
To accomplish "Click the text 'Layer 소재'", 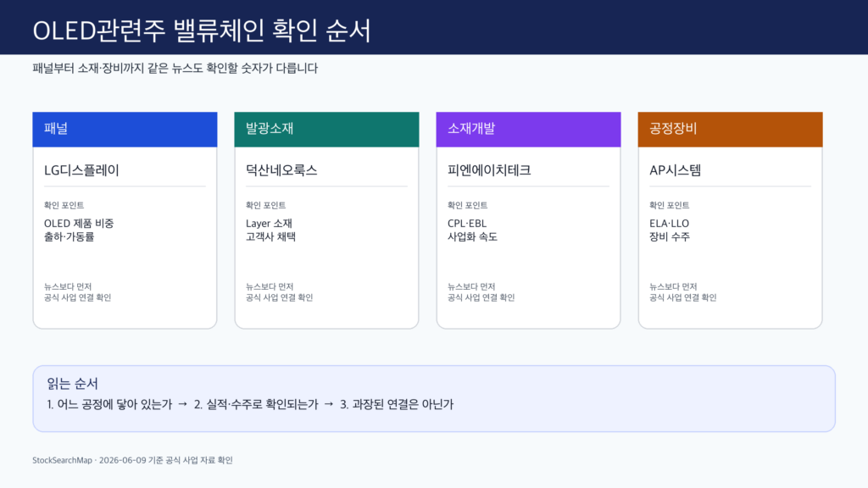I will click(x=269, y=224).
